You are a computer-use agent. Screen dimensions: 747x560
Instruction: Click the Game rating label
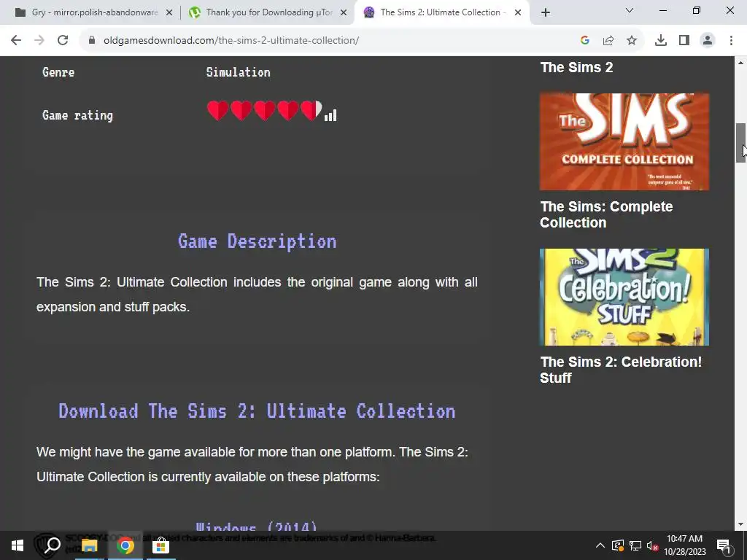(77, 115)
